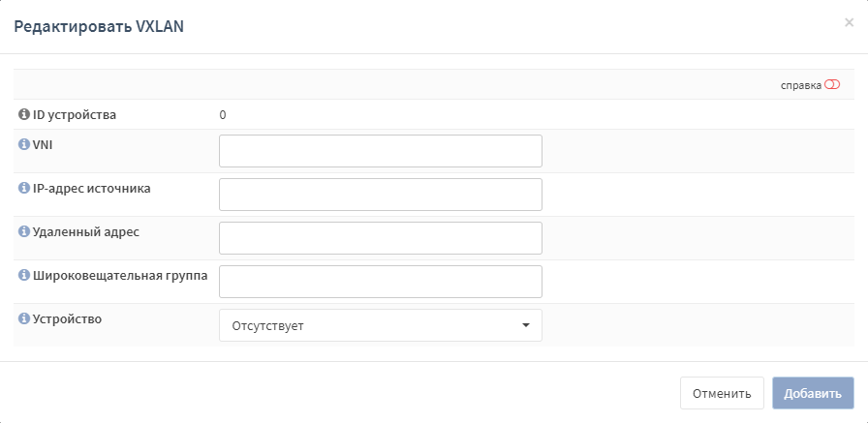This screenshot has height=423, width=868.
Task: Click the Редактировать VXLAN dialog title
Action: click(x=99, y=26)
